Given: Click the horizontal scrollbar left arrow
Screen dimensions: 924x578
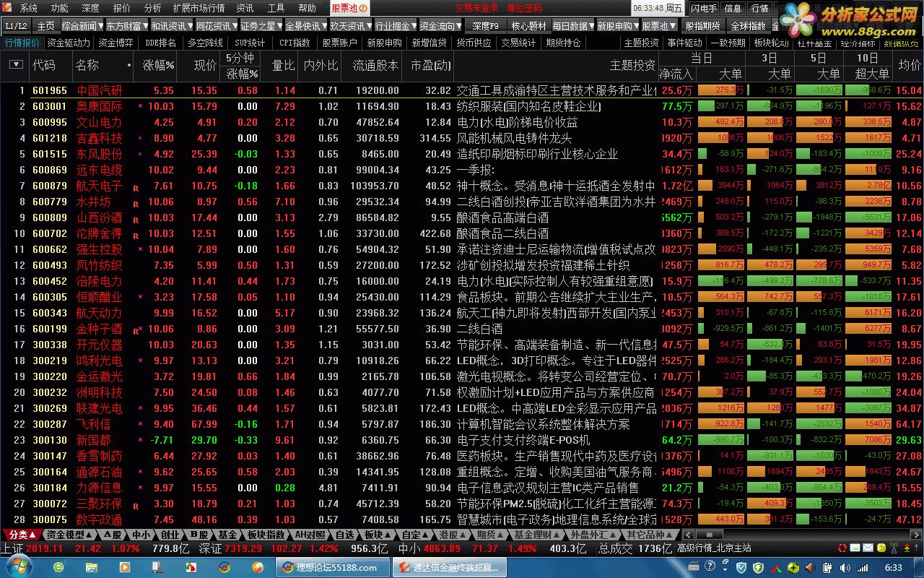Looking at the screenshot, I should point(688,535).
